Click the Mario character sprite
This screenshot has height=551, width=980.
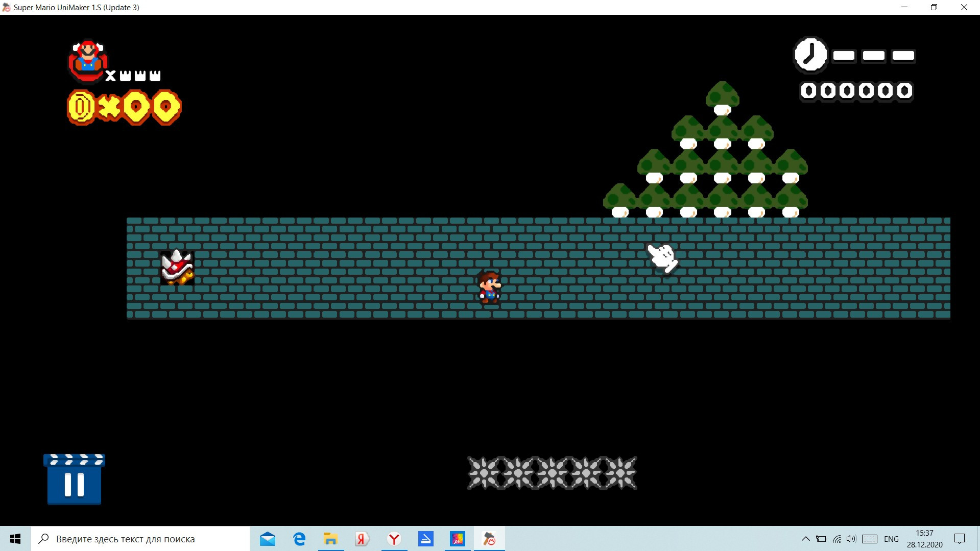489,287
